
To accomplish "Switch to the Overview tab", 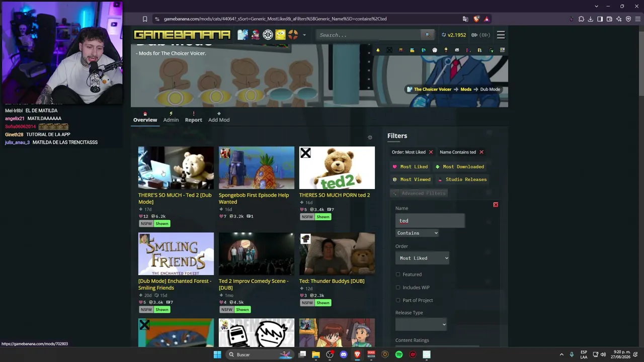I will [x=145, y=117].
